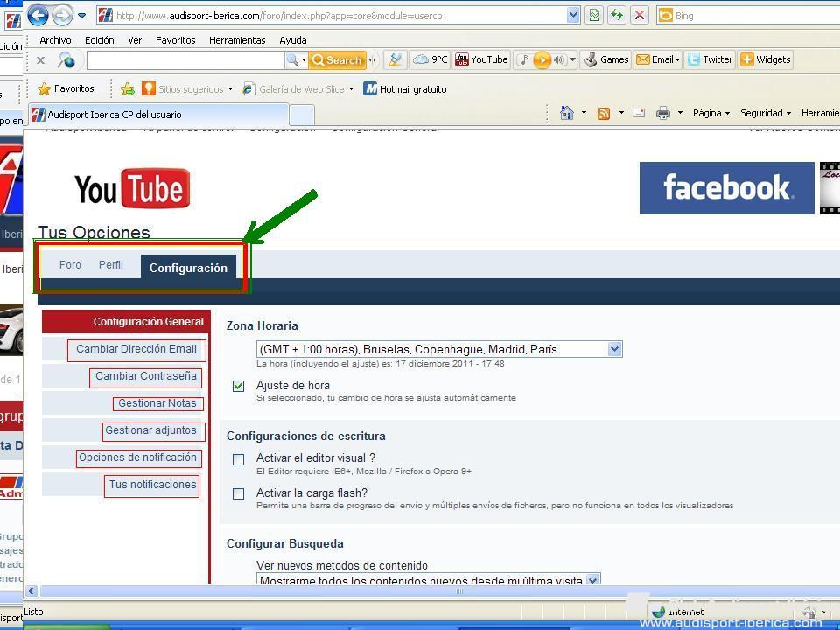Go forward with the Forward arrow button
Image resolution: width=840 pixels, height=630 pixels.
tap(62, 15)
